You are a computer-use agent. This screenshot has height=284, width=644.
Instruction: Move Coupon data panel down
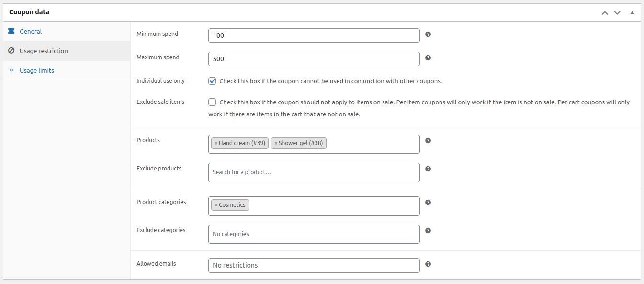[x=617, y=12]
